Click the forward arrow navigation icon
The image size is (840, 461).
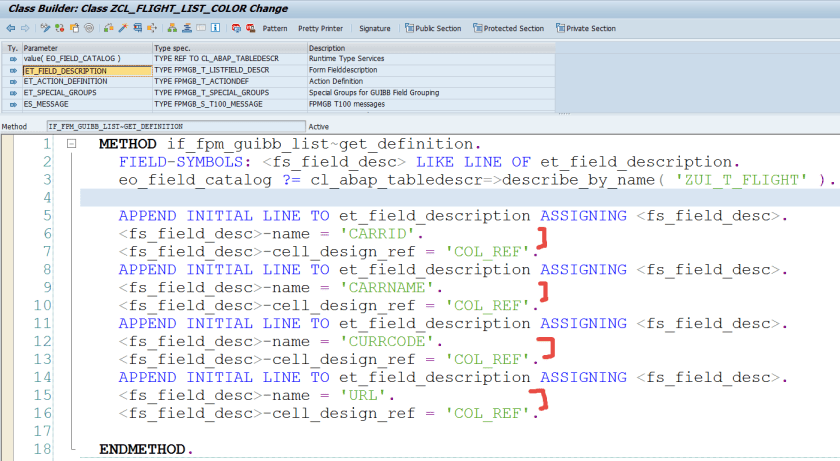click(x=27, y=29)
